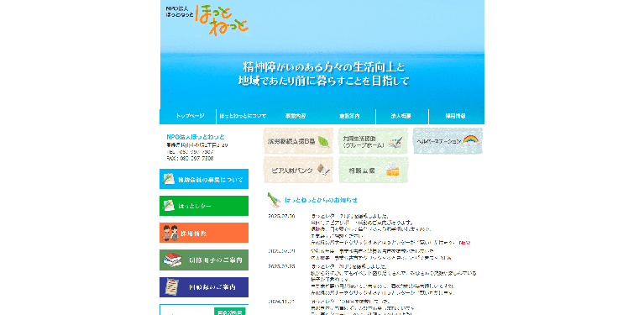The height and width of the screenshot is (315, 644).
Task: Click the folder icon on 相談支援 card
Action: point(393,171)
